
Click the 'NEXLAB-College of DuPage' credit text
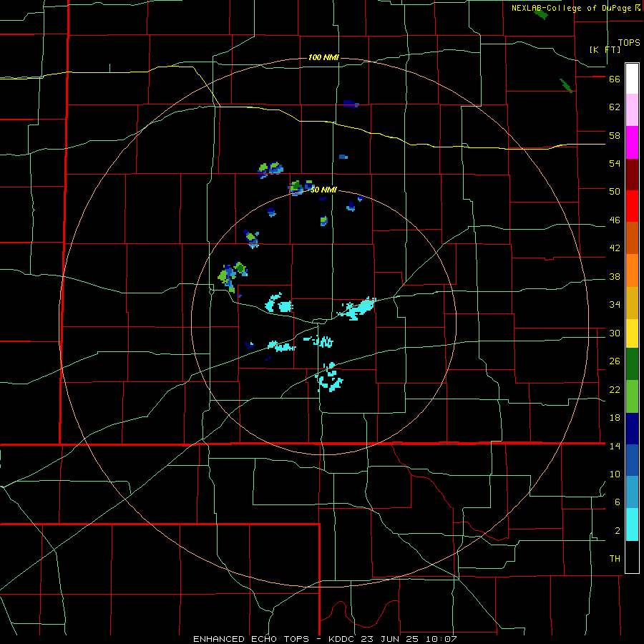(x=571, y=8)
